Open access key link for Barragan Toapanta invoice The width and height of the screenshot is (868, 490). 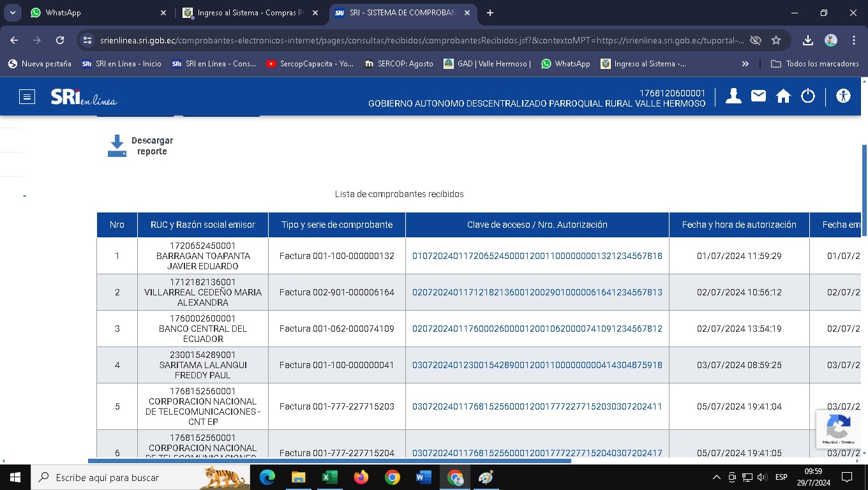(x=537, y=256)
